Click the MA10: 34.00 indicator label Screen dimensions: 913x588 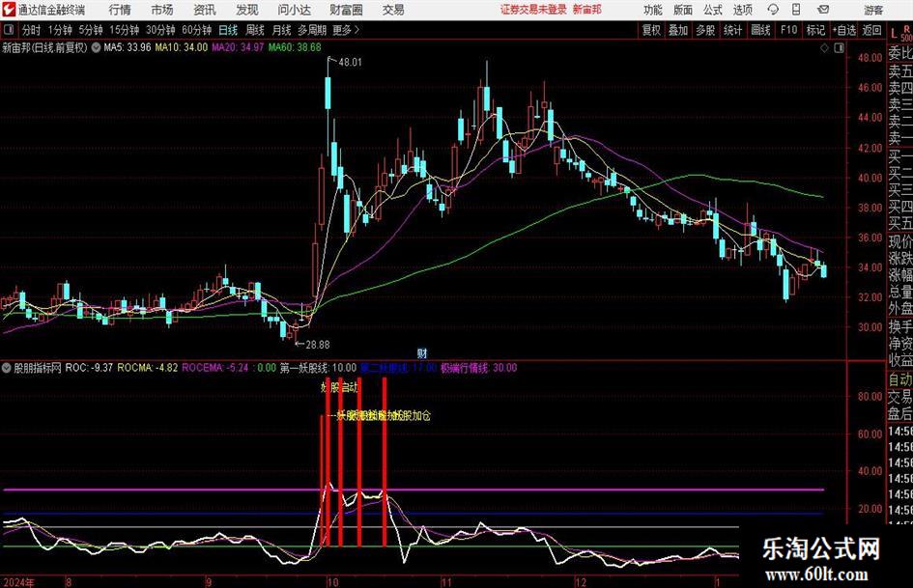coord(181,47)
